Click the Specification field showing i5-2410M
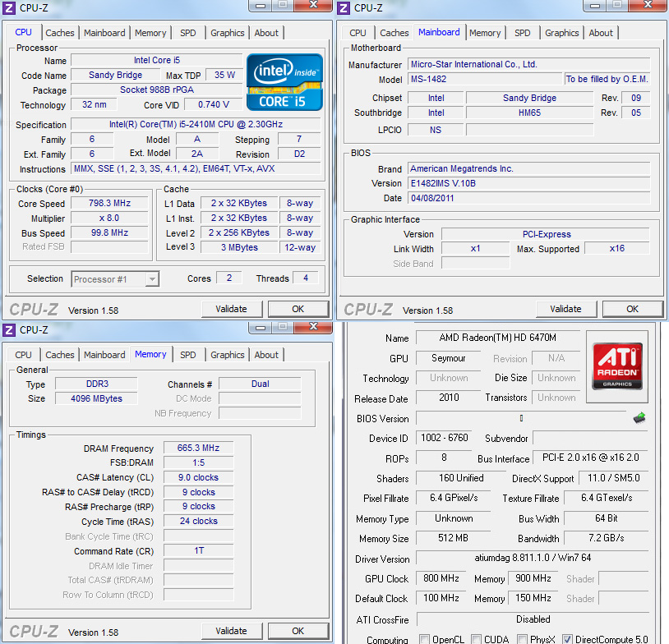Screen dimensions: 669x644 coord(196,124)
